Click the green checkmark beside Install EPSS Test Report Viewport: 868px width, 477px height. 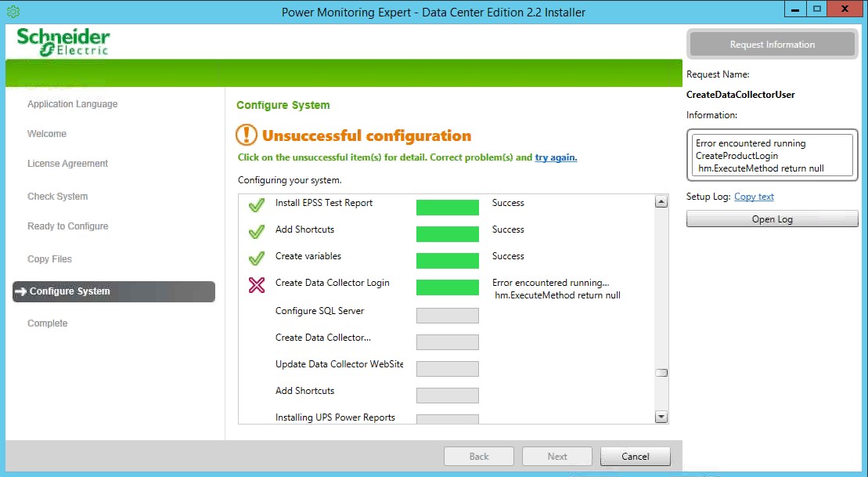coord(256,205)
